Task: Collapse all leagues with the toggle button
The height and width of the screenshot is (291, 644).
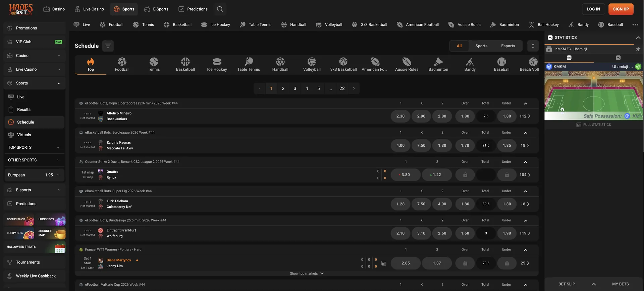Action: [x=533, y=46]
